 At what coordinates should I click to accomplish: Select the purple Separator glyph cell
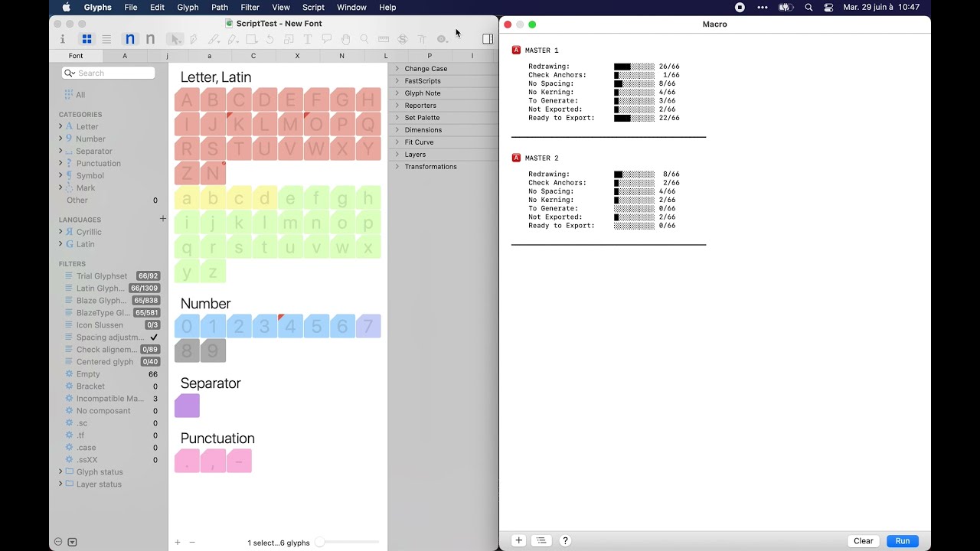(187, 406)
